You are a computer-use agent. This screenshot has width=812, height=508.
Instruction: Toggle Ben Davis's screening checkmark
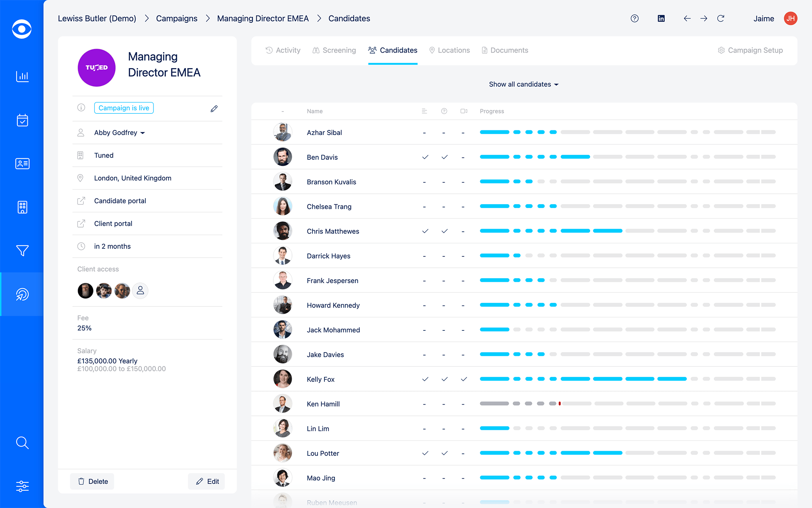pos(425,157)
